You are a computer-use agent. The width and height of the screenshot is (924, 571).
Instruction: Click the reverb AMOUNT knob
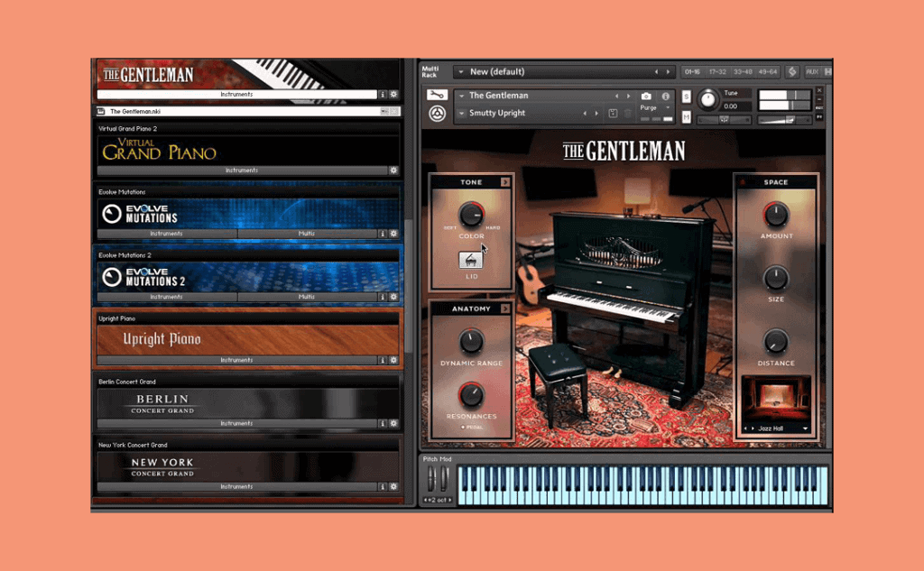tap(776, 215)
